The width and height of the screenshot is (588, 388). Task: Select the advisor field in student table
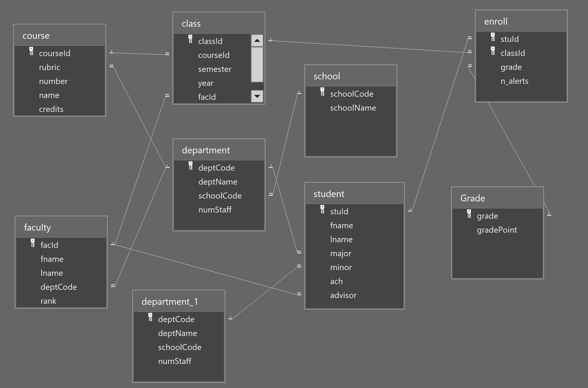[343, 295]
